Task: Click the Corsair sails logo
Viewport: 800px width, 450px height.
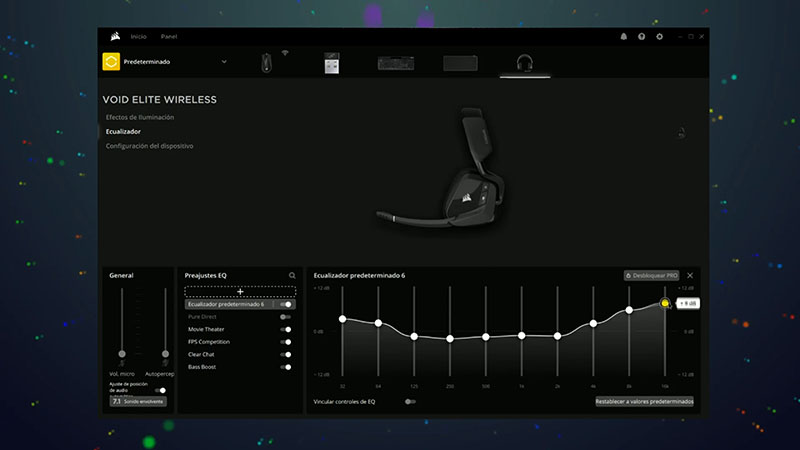Action: coord(115,36)
